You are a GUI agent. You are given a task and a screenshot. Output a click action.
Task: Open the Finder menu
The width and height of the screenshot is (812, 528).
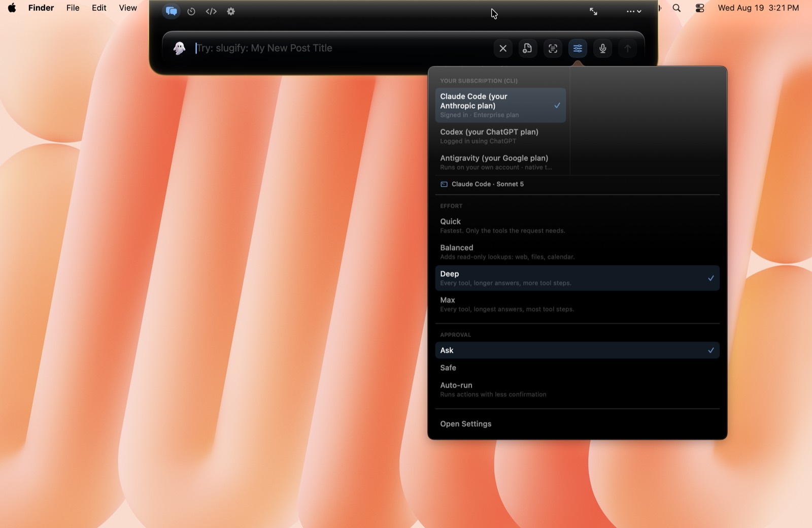(41, 8)
